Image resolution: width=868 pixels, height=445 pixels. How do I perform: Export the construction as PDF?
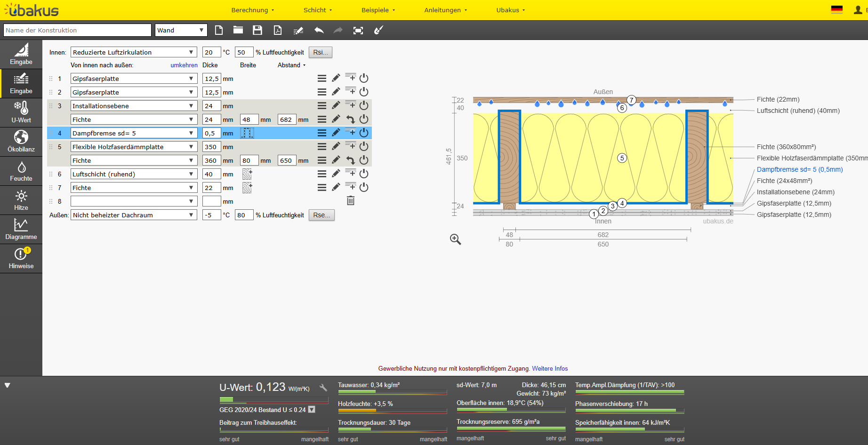pyautogui.click(x=278, y=30)
